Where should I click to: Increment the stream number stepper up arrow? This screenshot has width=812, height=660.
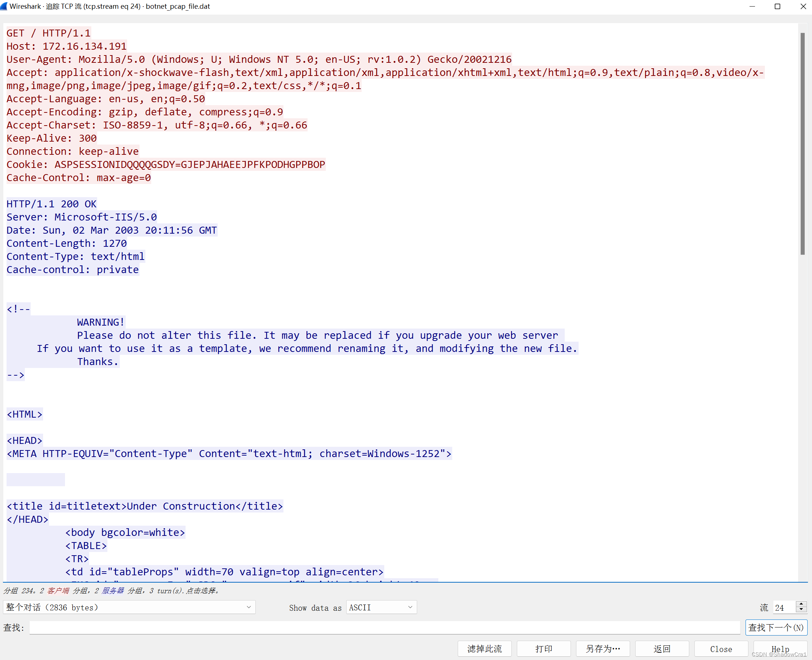[801, 604]
